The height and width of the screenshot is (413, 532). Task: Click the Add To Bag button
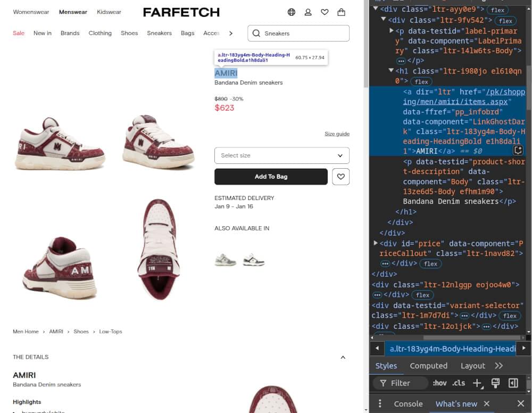(271, 176)
